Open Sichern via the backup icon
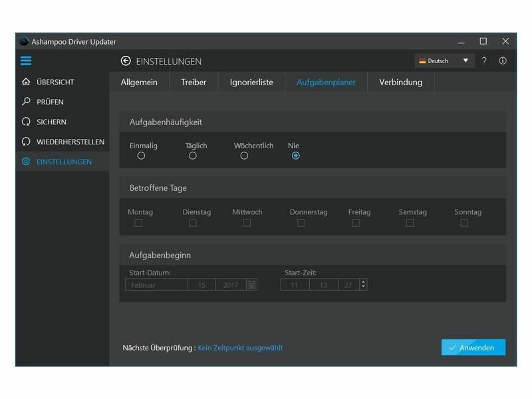The height and width of the screenshot is (399, 532). (26, 122)
